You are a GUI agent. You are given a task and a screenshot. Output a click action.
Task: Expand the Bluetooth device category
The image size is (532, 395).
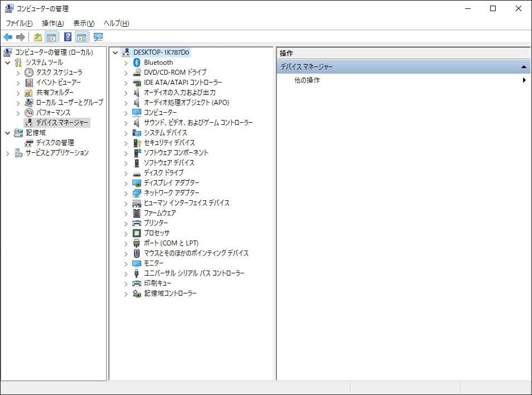[125, 62]
